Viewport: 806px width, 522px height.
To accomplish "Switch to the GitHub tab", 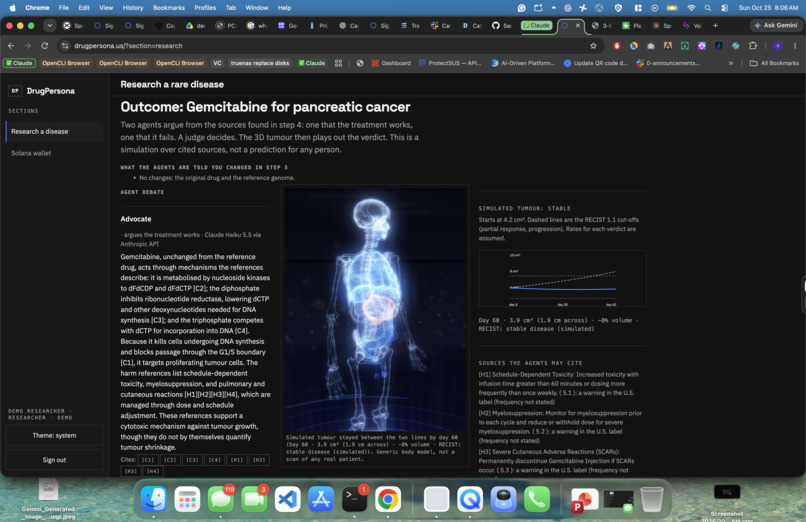I will click(x=501, y=25).
